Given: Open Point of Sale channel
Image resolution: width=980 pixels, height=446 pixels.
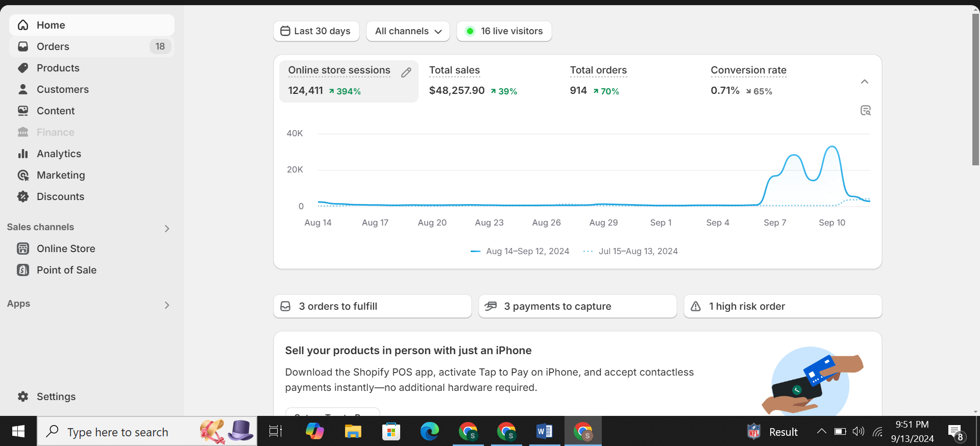Looking at the screenshot, I should tap(92, 270).
